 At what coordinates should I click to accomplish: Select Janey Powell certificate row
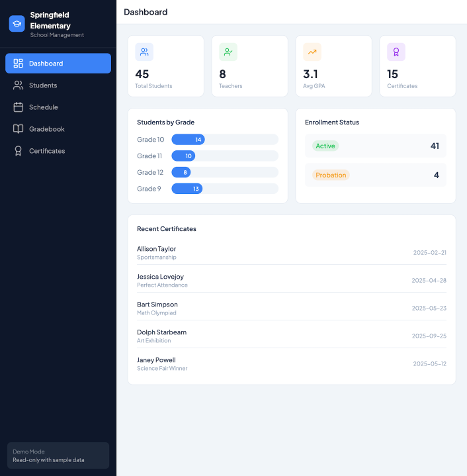[292, 363]
